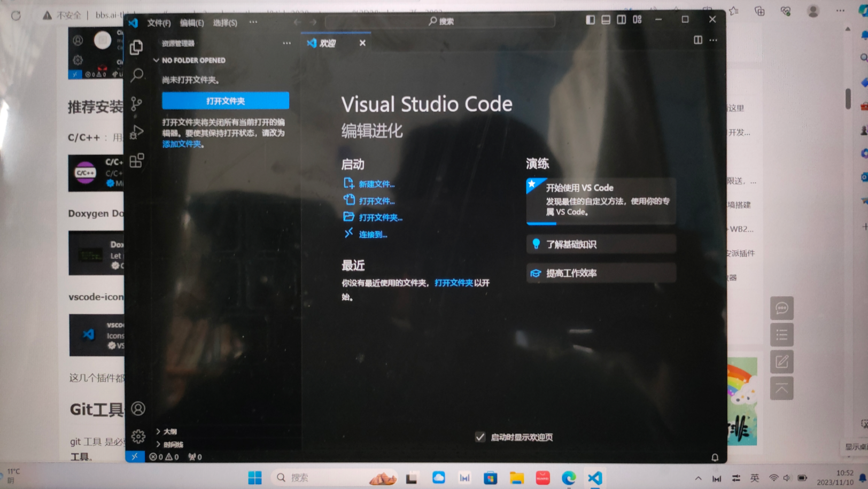
Task: Open the browser settings ellipsis menu
Action: point(840,11)
